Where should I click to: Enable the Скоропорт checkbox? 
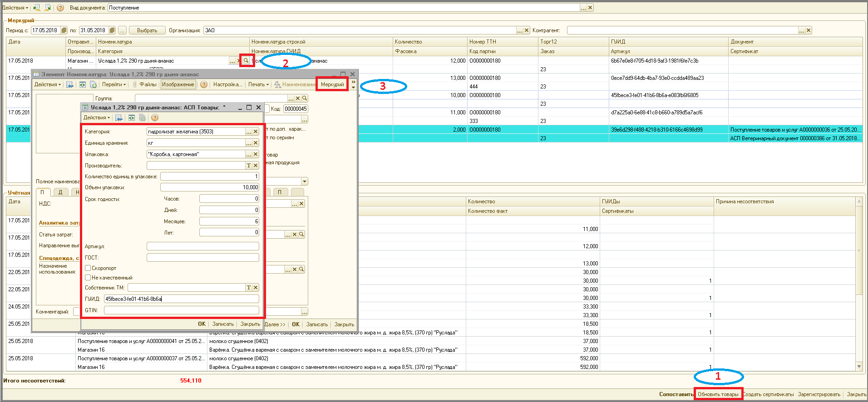88,268
